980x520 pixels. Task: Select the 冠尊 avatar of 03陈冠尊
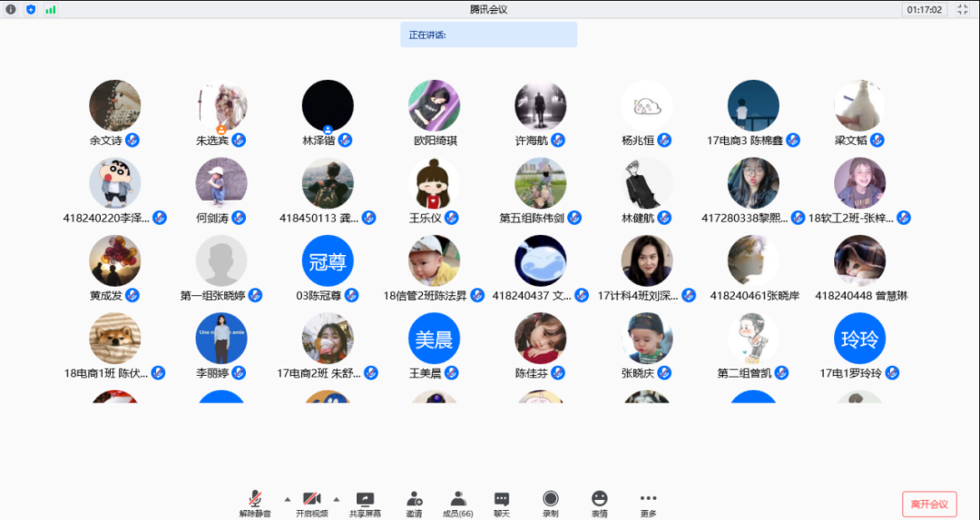(x=328, y=261)
